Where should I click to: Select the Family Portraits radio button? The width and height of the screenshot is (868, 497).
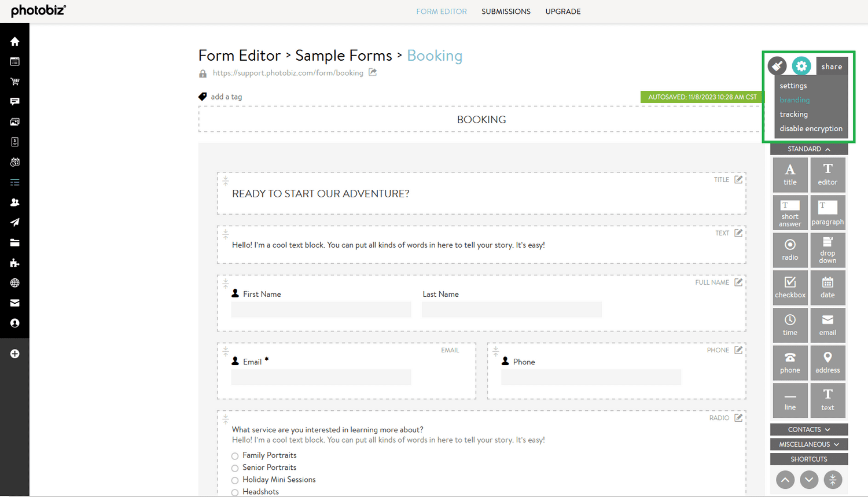click(x=234, y=455)
